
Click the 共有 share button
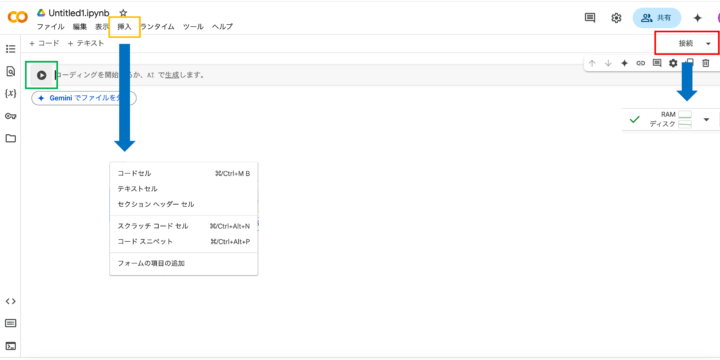pyautogui.click(x=657, y=18)
